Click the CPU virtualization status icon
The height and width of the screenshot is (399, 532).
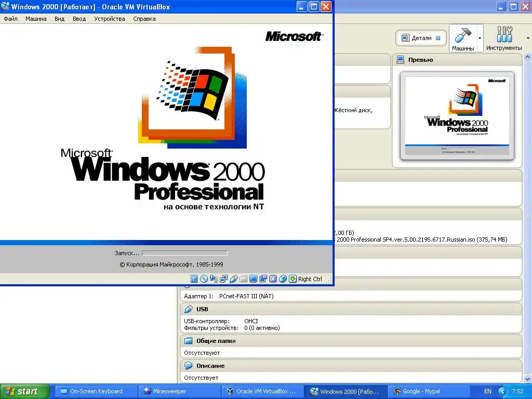click(x=273, y=279)
